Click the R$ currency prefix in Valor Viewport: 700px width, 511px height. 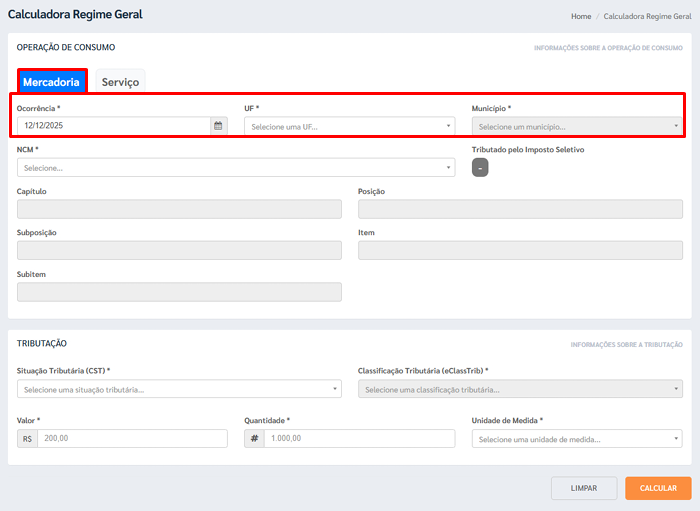[x=27, y=438]
